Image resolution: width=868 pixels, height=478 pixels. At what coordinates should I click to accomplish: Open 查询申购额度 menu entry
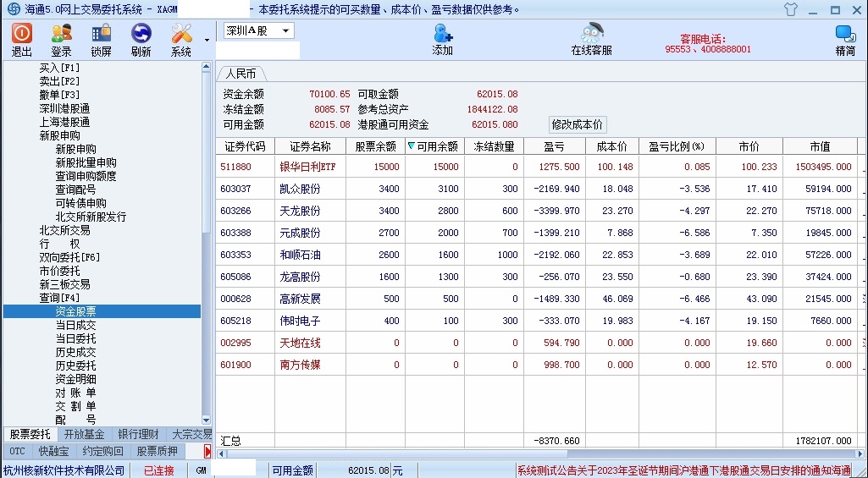point(86,176)
